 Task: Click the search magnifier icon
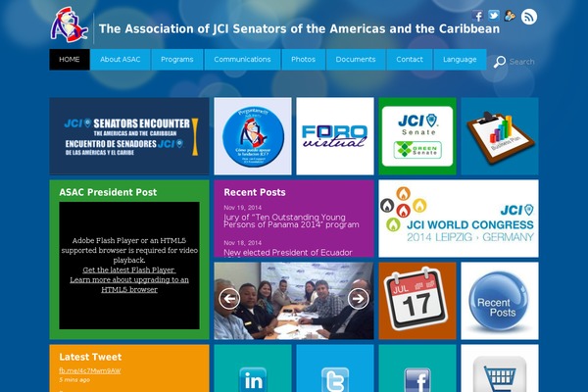point(500,62)
